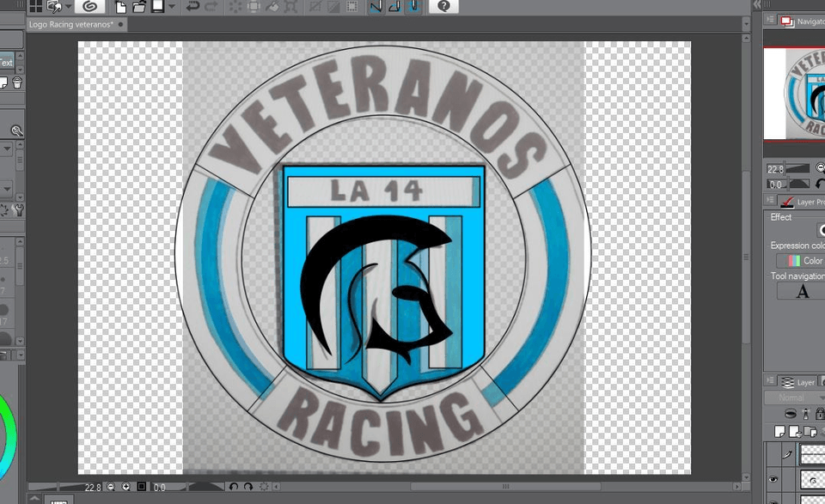Zoom out using the status bar magnifier
This screenshot has width=825, height=504.
[x=111, y=487]
